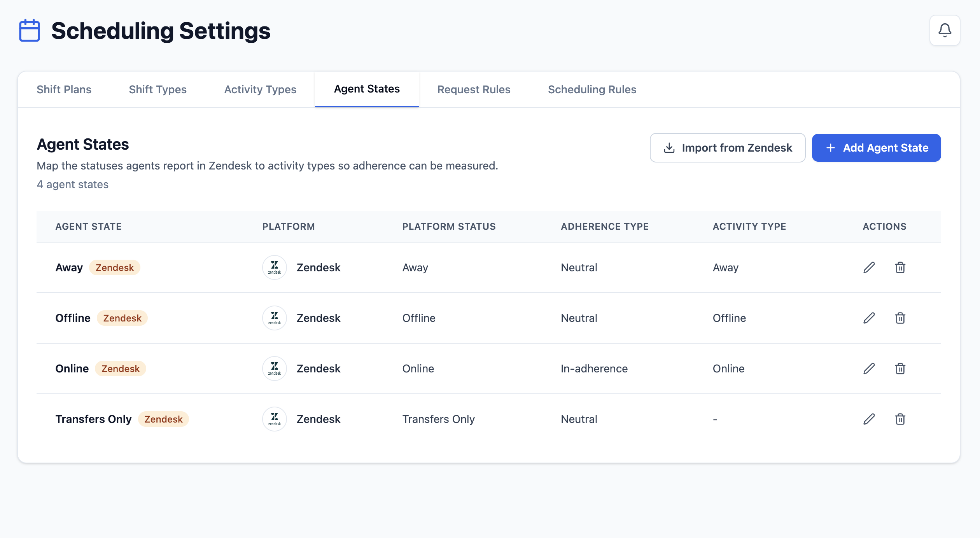Click Import from Zendesk button
Image resolution: width=980 pixels, height=538 pixels.
[x=728, y=148]
